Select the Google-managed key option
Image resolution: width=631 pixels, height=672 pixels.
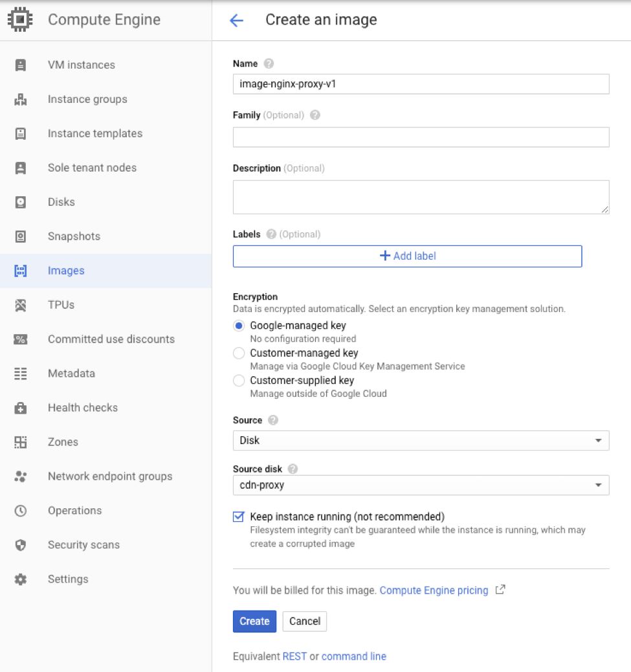coord(239,326)
